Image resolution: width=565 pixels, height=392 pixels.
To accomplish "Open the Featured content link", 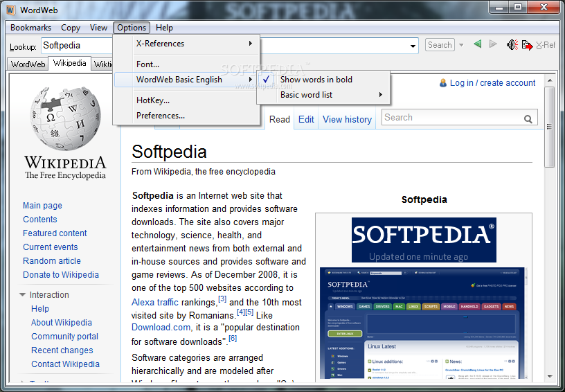I will [55, 233].
